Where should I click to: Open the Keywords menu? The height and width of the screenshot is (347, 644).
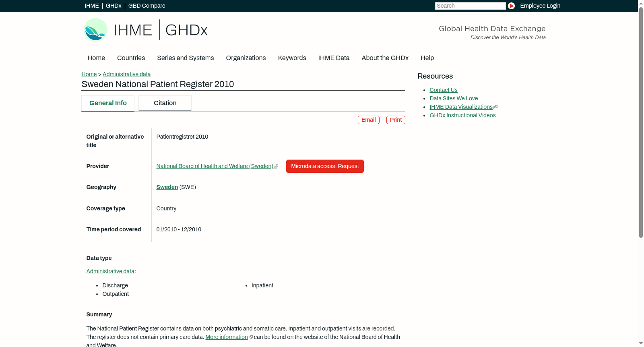[292, 58]
